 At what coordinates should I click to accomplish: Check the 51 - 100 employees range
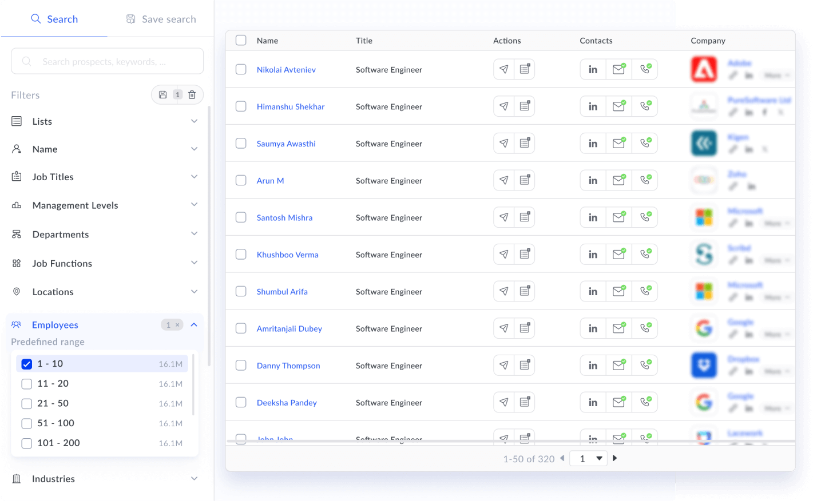click(27, 423)
